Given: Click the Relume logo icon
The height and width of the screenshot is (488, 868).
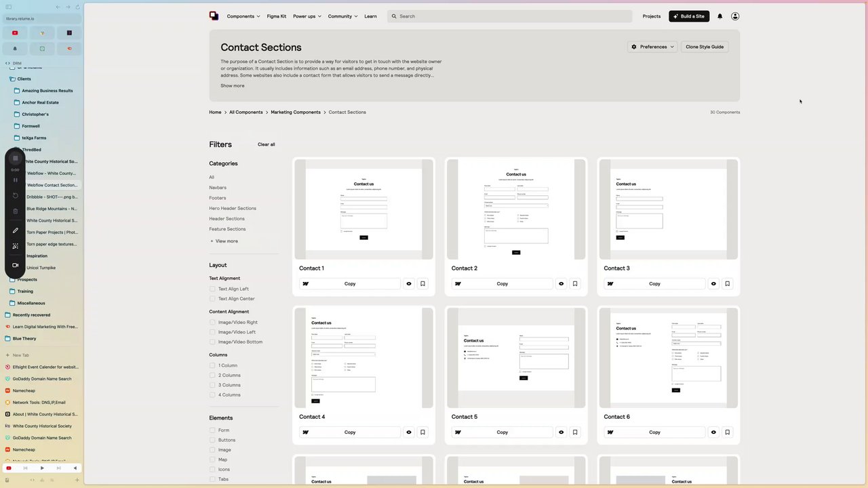Looking at the screenshot, I should point(214,16).
